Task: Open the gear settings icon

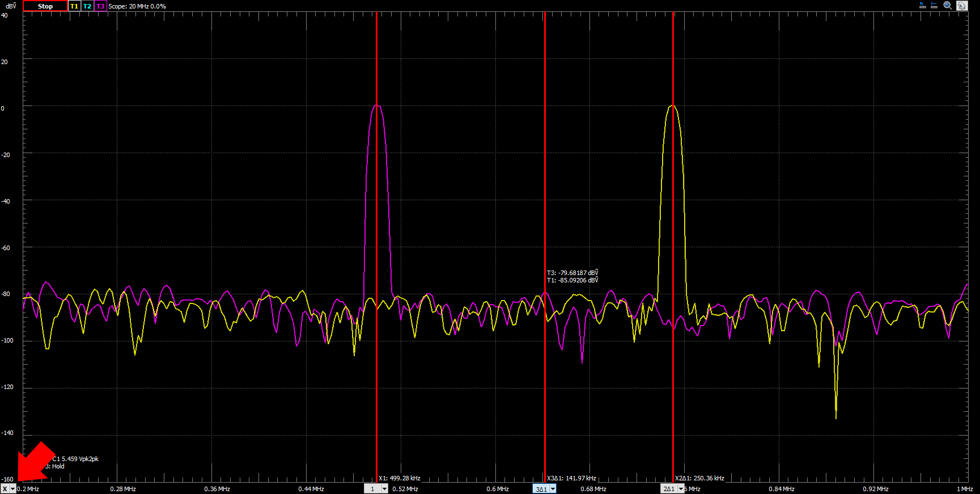Action: [x=962, y=6]
